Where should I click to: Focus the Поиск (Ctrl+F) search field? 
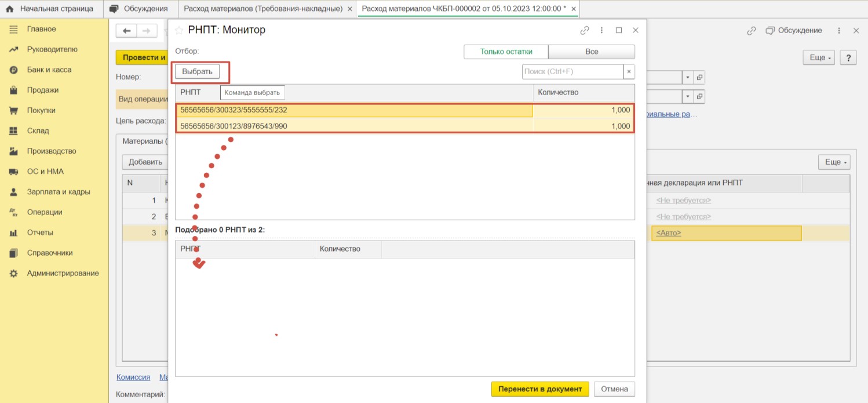(572, 72)
